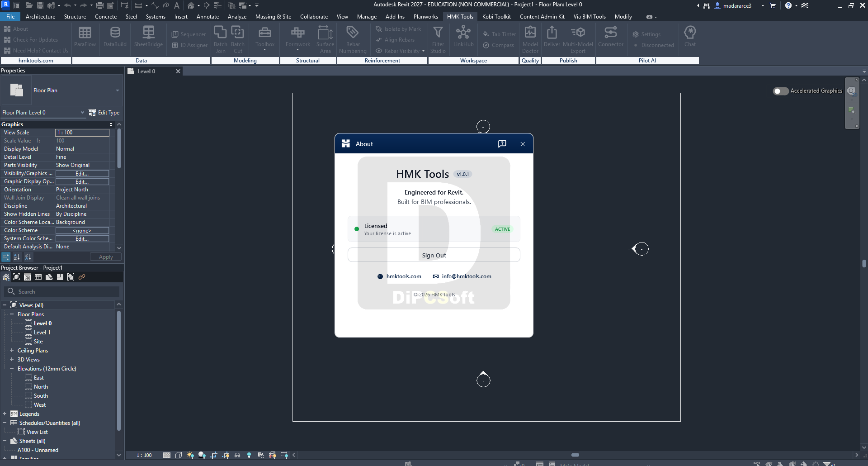Open the ParaFlow tool
The height and width of the screenshot is (466, 868).
pos(85,37)
